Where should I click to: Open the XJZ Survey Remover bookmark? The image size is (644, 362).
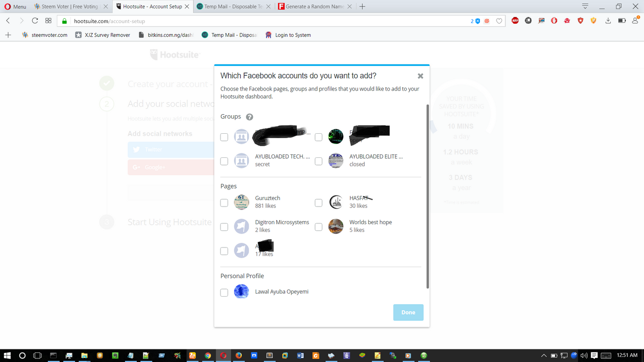[x=102, y=35]
